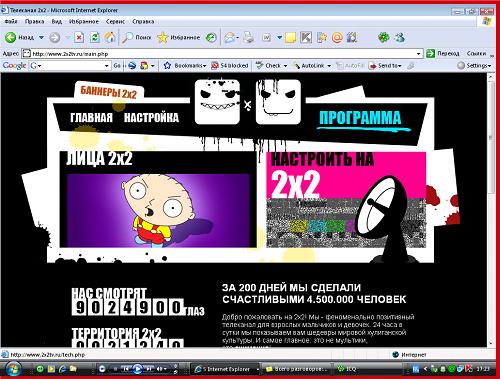Screen dimensions: 500x379
Task: Open the Windows Start orb
Action: tap(13, 369)
